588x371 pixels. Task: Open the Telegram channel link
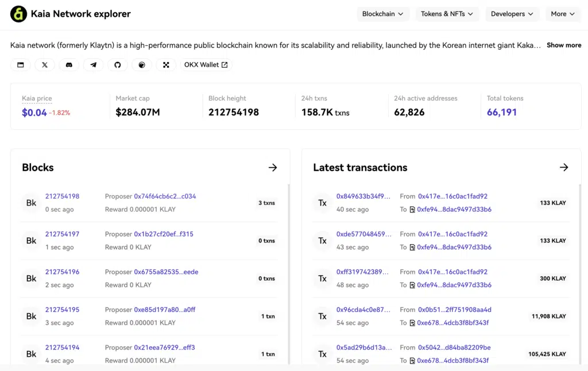pos(93,65)
